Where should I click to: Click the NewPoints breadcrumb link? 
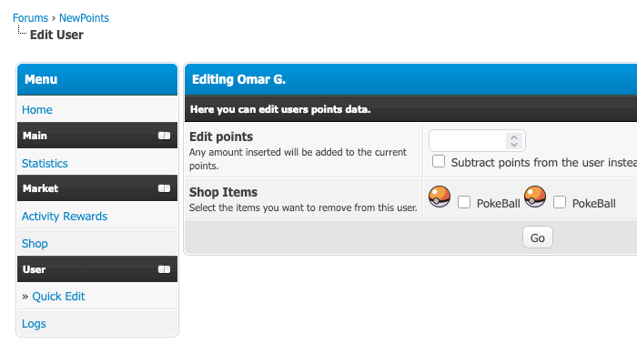84,18
